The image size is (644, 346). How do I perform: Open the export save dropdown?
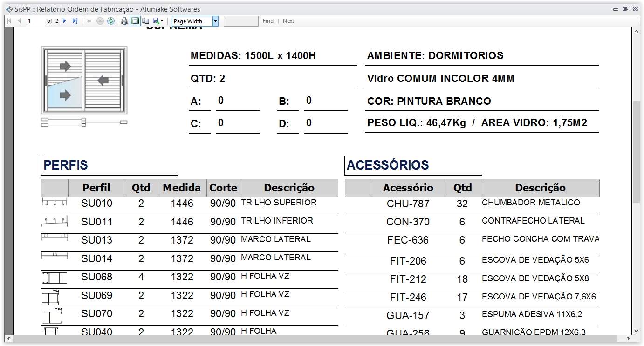tap(158, 21)
